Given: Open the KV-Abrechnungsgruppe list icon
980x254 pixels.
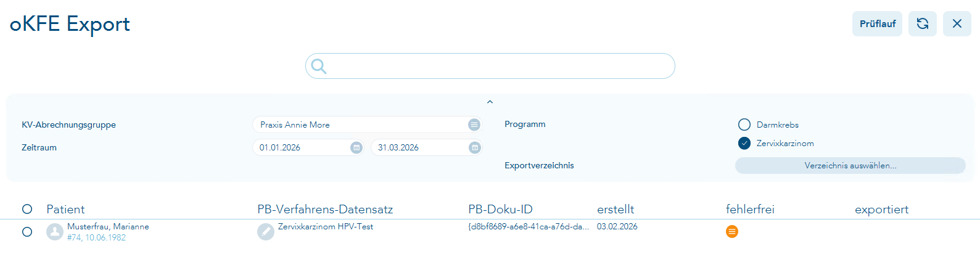Looking at the screenshot, I should click(x=474, y=125).
